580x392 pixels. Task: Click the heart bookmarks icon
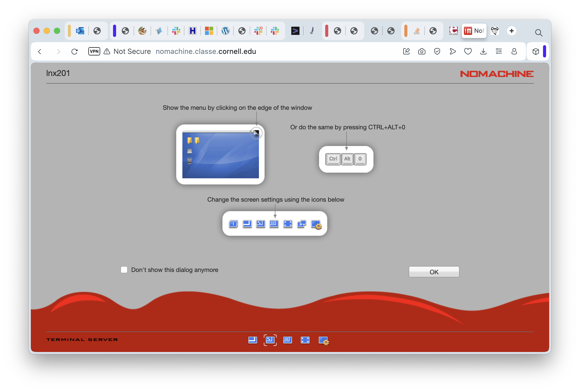click(468, 52)
